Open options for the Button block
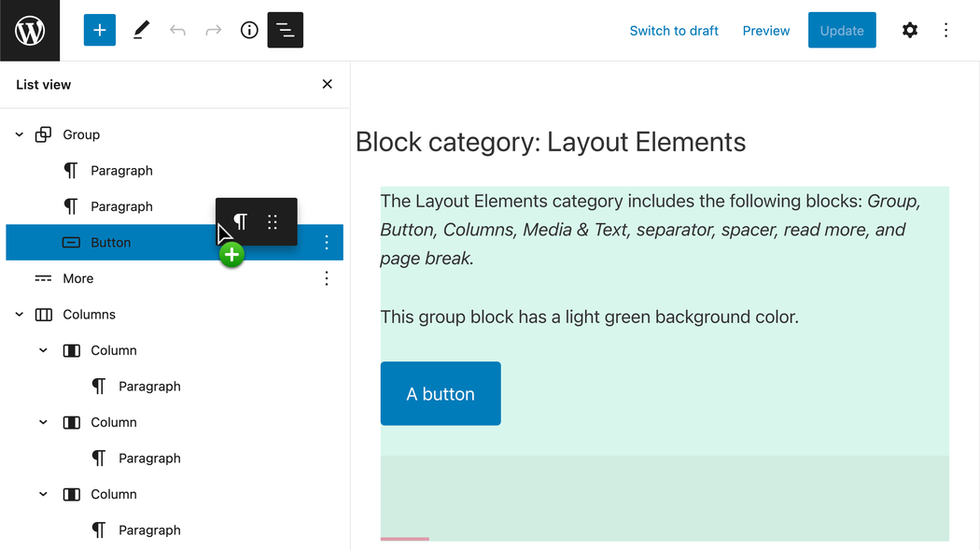Viewport: 980px width, 550px height. coord(327,243)
